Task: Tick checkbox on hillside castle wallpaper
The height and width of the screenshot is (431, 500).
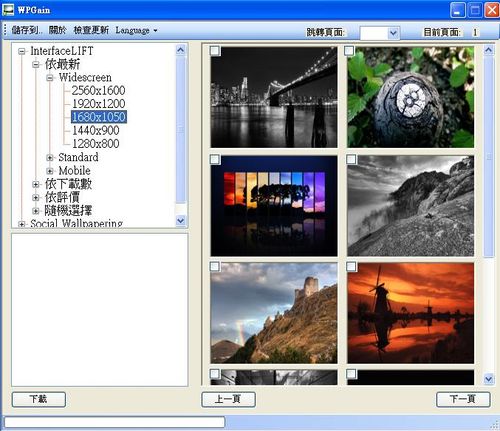Action: [x=215, y=266]
